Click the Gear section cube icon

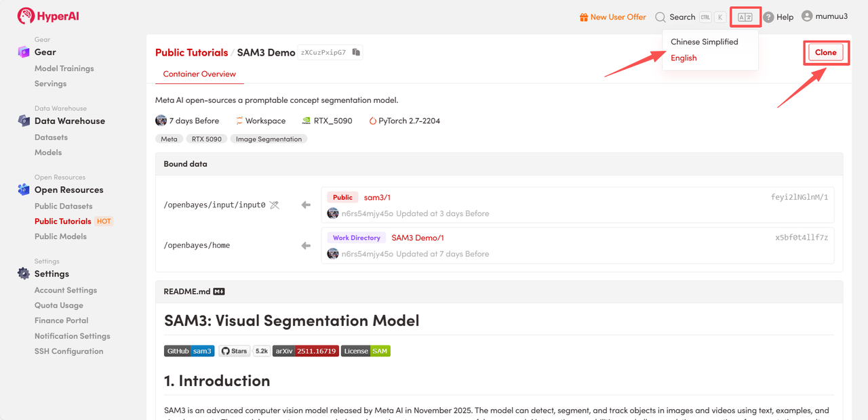24,52
